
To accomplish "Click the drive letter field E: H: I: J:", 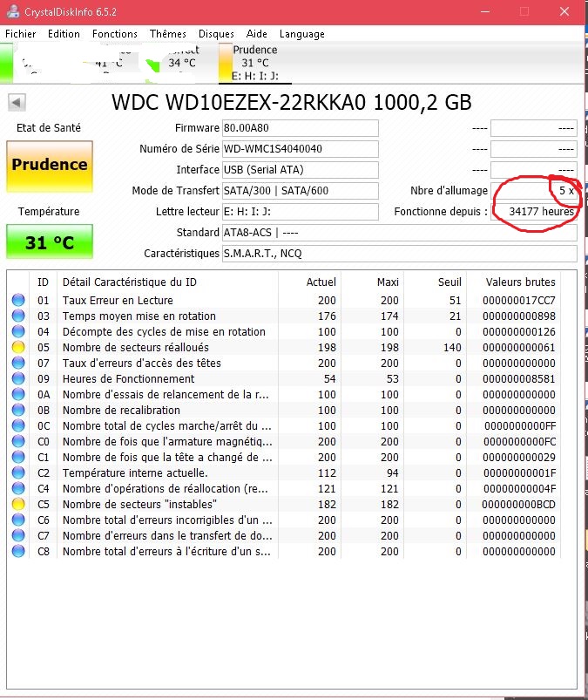I will [x=301, y=212].
